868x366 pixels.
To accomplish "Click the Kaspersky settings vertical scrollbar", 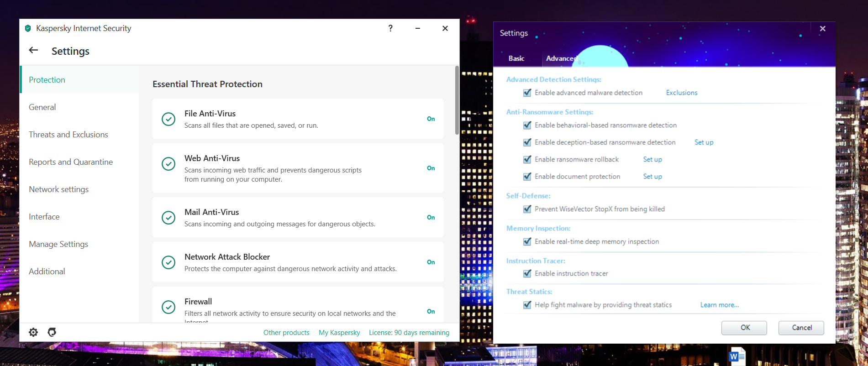I will (x=457, y=100).
